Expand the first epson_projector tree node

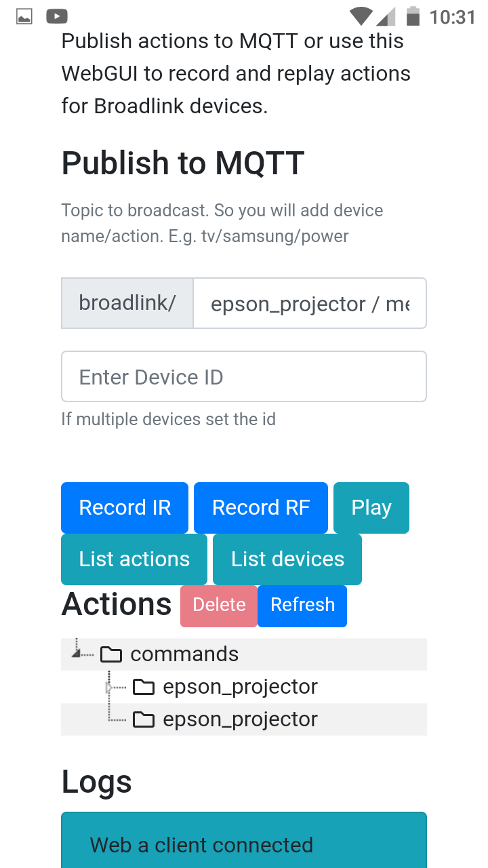coord(109,687)
